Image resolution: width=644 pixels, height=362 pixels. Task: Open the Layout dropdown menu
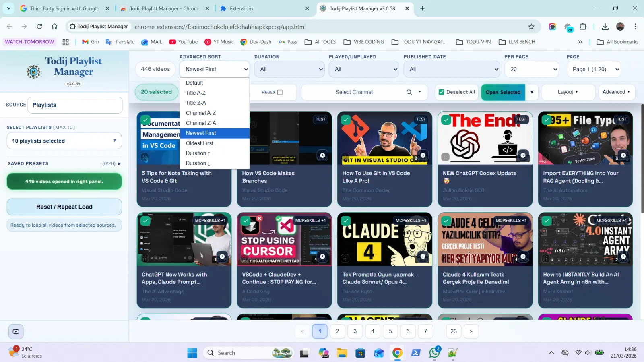tap(568, 92)
